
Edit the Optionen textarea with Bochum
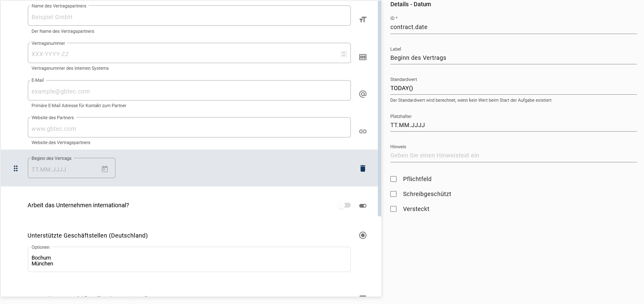(189, 260)
